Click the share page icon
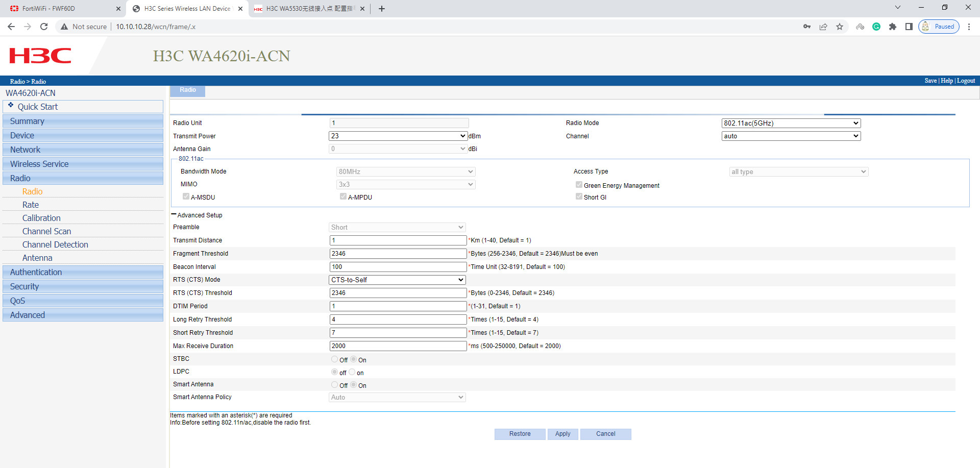The height and width of the screenshot is (468, 980). [x=823, y=27]
